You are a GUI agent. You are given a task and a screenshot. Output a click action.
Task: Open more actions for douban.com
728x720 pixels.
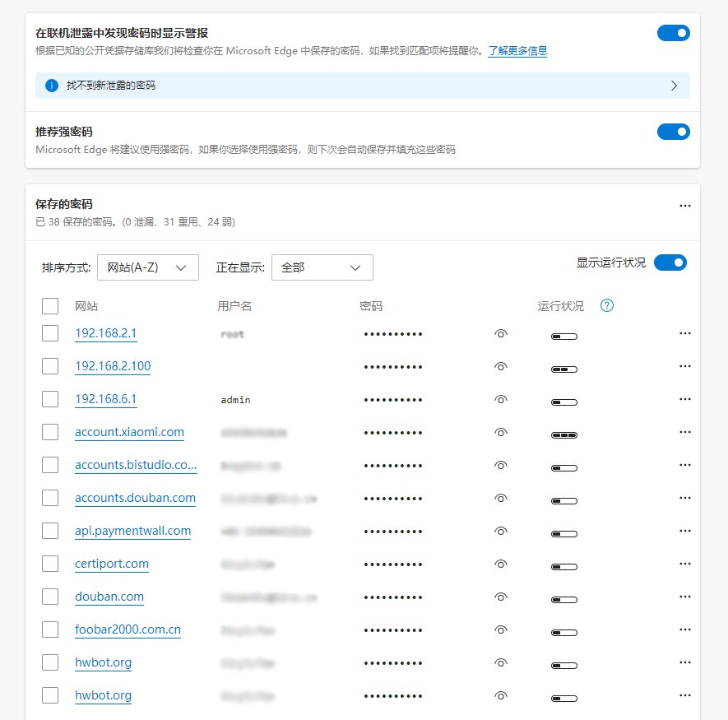[685, 597]
